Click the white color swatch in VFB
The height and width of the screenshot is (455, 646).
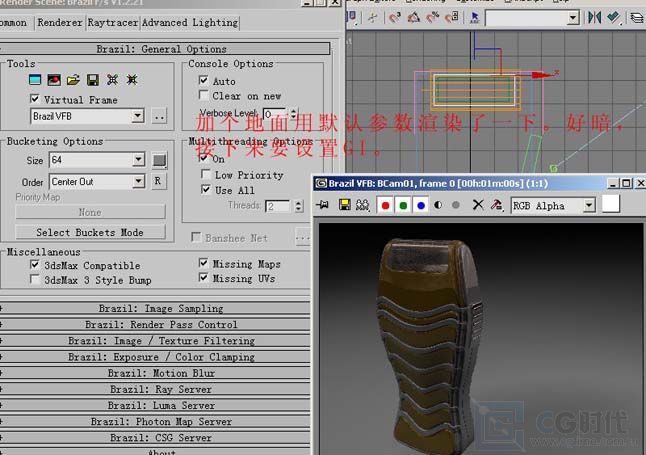point(611,204)
